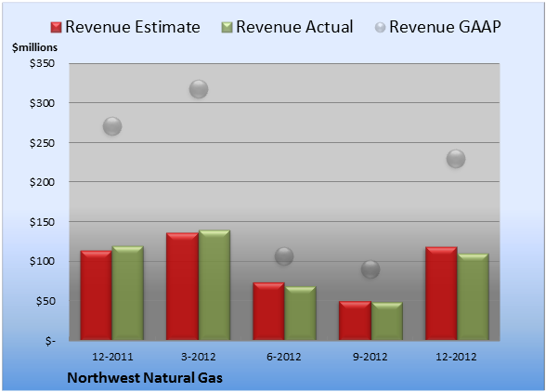
Task: Click the "$200" y-axis value
Action: pos(42,182)
